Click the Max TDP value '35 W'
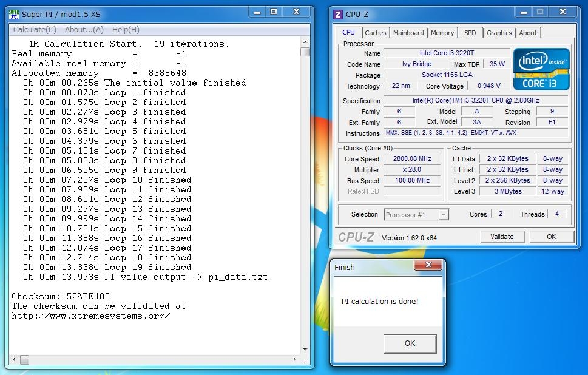588x375 pixels. (x=497, y=64)
